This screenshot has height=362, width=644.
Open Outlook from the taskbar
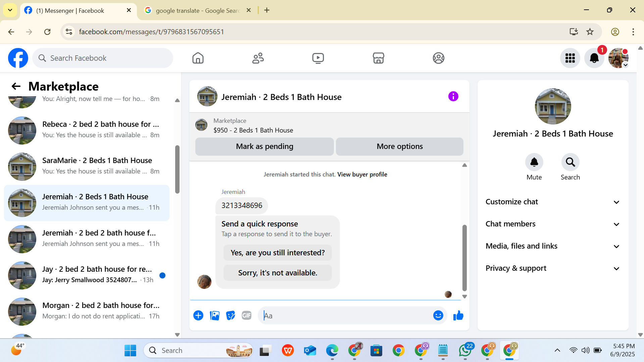click(x=310, y=351)
